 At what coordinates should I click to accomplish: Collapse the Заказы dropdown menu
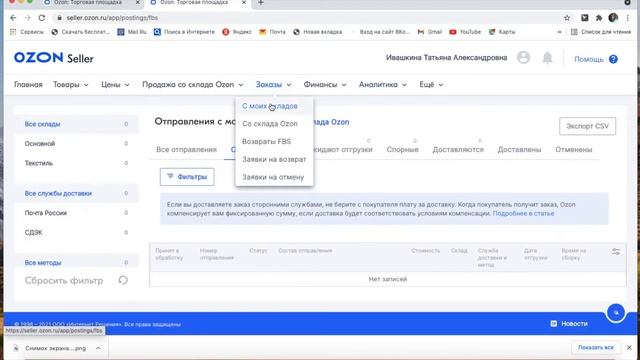273,84
